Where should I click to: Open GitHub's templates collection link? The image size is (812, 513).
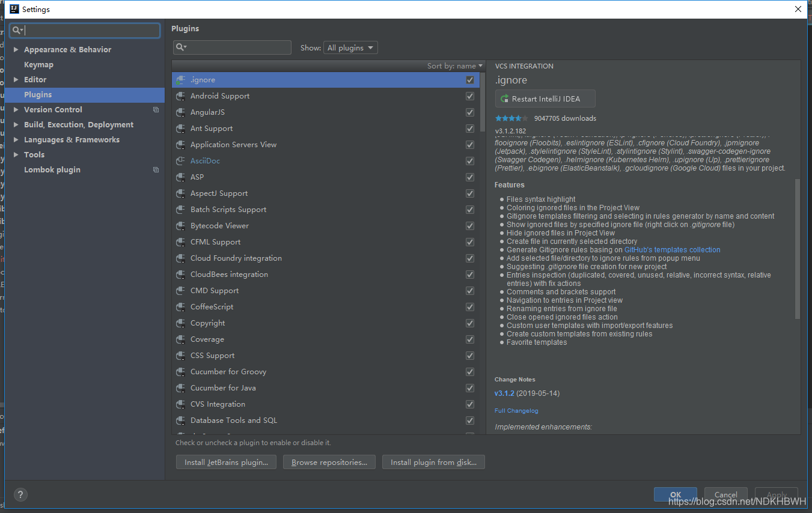pyautogui.click(x=672, y=250)
